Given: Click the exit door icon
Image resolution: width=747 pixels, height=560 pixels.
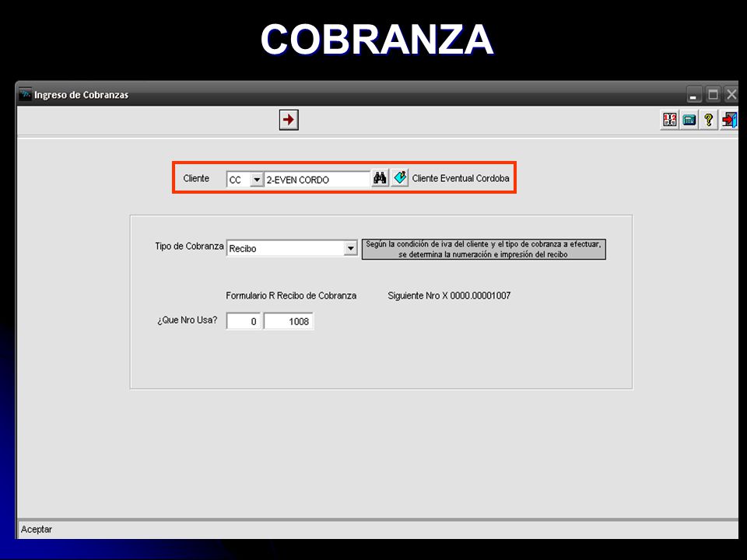Looking at the screenshot, I should (729, 120).
